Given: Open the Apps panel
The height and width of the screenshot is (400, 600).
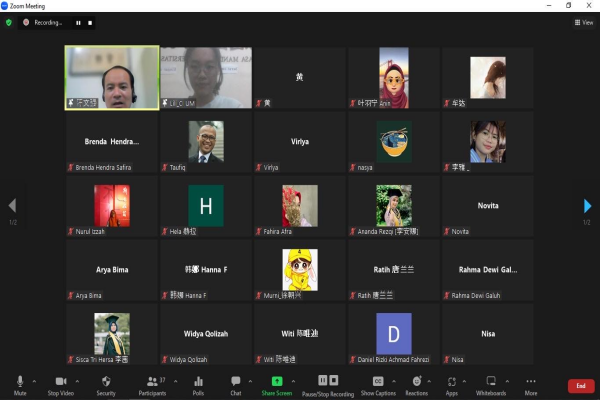Looking at the screenshot, I should click(x=452, y=384).
